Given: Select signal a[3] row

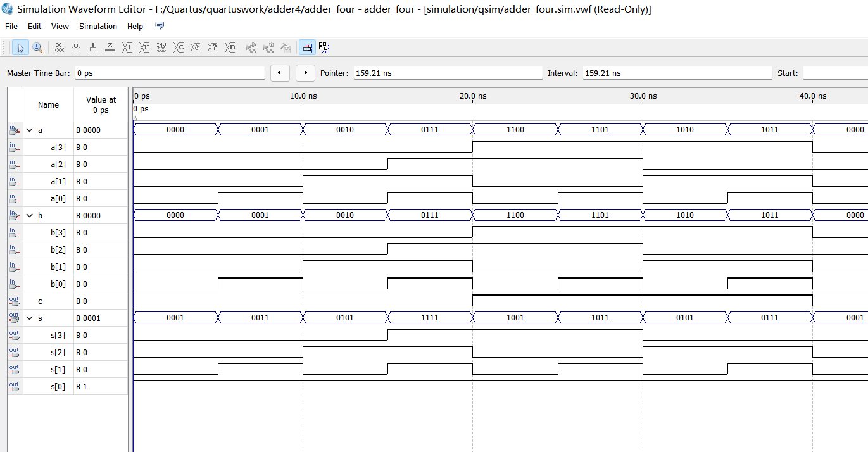Looking at the screenshot, I should click(x=67, y=147).
